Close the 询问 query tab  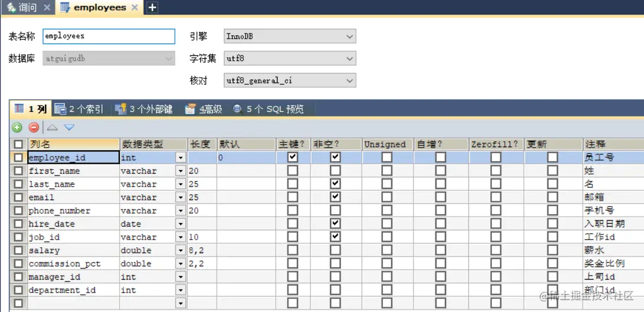(47, 8)
